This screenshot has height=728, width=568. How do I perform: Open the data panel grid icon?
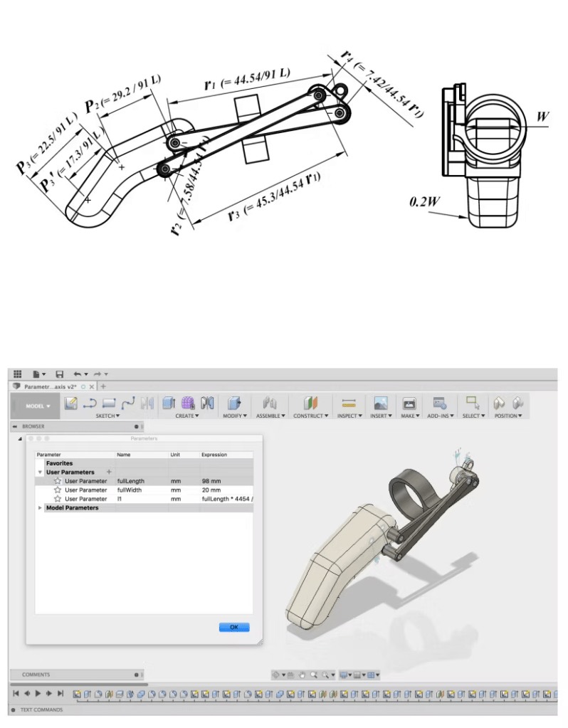point(17,374)
